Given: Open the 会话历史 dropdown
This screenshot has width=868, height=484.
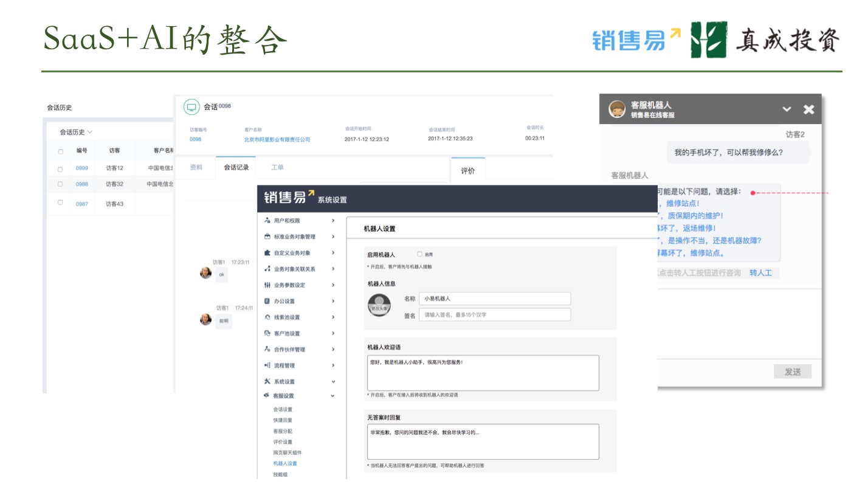Looking at the screenshot, I should (76, 132).
